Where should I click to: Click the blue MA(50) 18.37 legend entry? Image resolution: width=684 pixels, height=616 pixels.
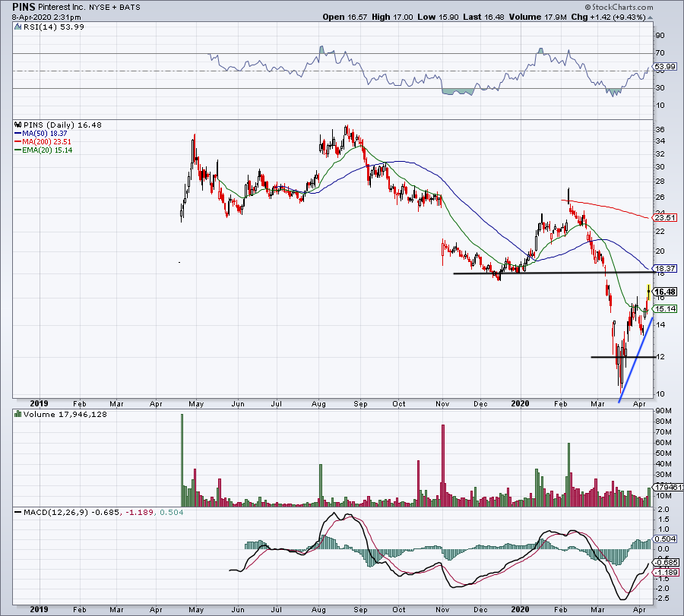click(x=41, y=134)
